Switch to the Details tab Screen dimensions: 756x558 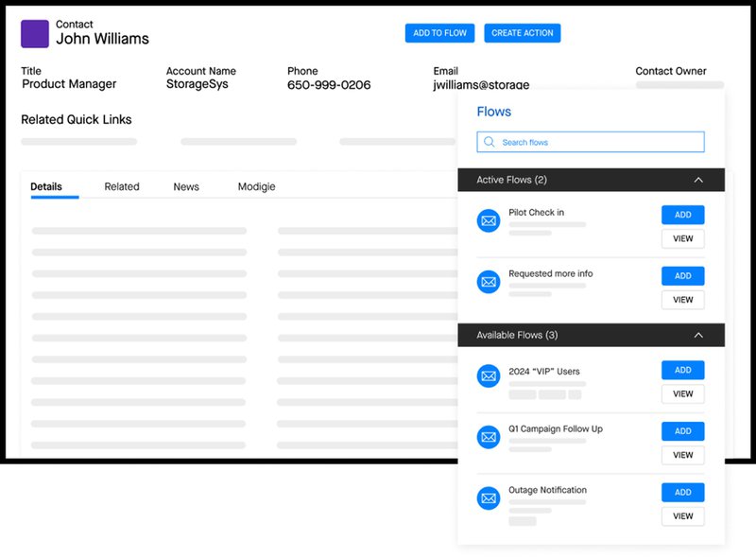(46, 187)
